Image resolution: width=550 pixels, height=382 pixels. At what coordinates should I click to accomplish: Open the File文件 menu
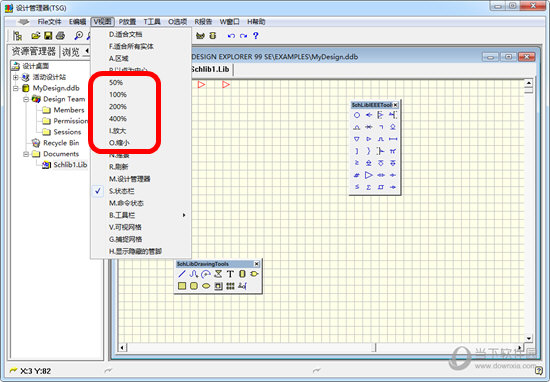(x=49, y=22)
